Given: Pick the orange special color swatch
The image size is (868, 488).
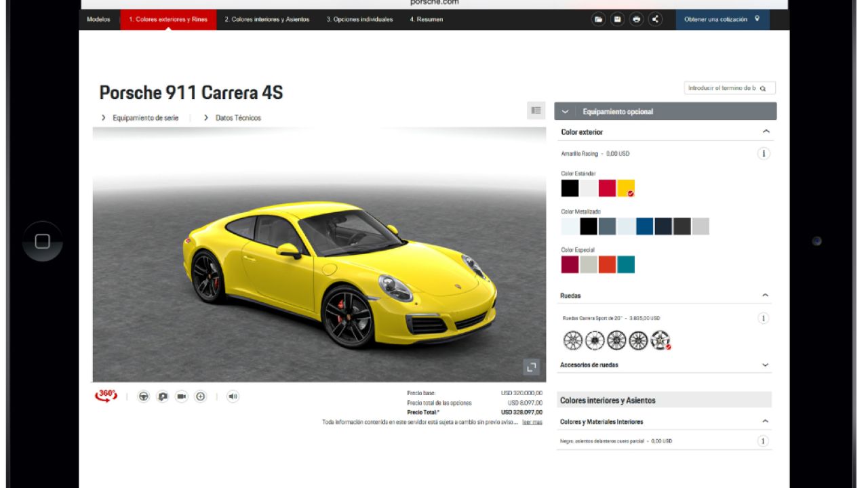Looking at the screenshot, I should point(607,264).
